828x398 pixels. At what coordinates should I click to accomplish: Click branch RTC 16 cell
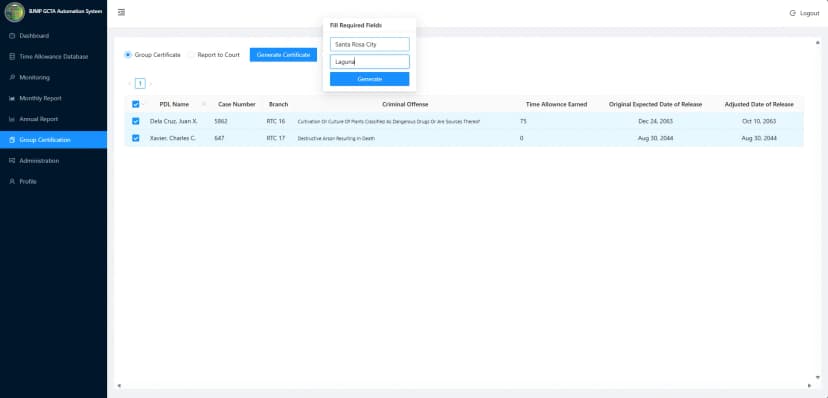(276, 121)
